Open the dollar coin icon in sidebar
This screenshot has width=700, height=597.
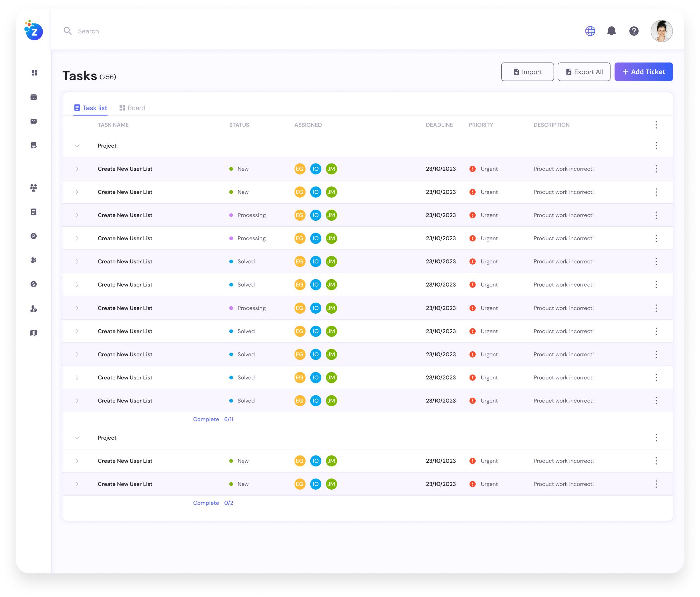pyautogui.click(x=34, y=284)
